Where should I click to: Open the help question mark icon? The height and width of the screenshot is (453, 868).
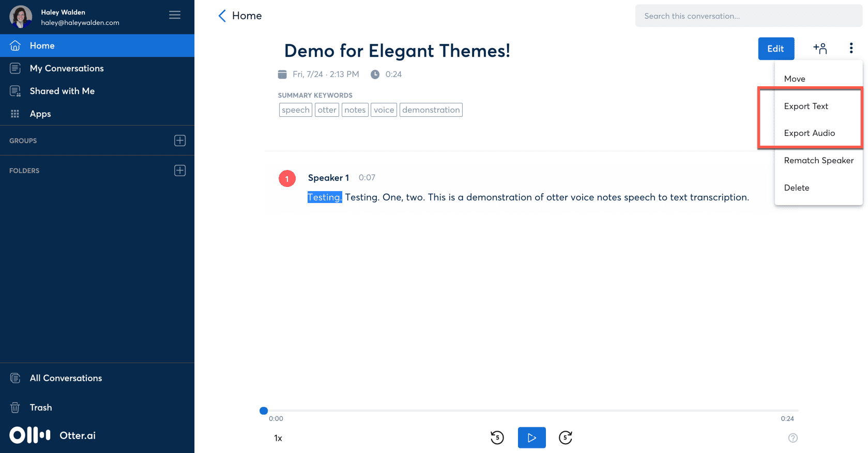[x=793, y=438]
